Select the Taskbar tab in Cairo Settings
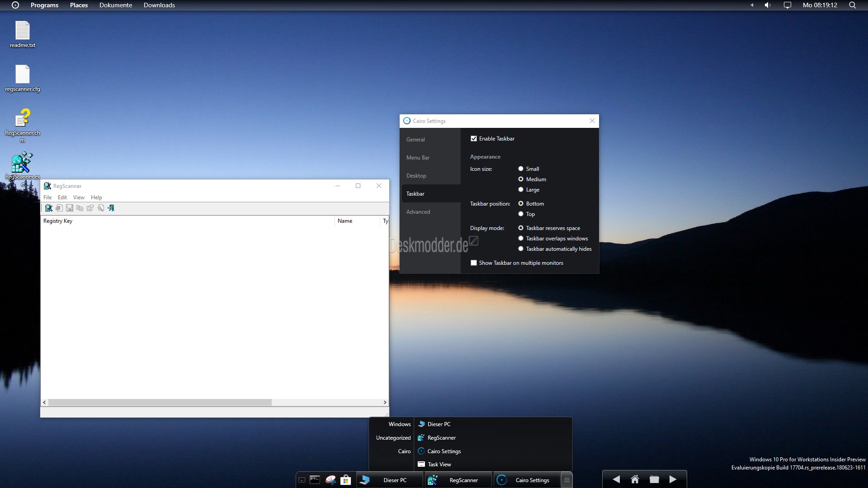 click(x=431, y=193)
